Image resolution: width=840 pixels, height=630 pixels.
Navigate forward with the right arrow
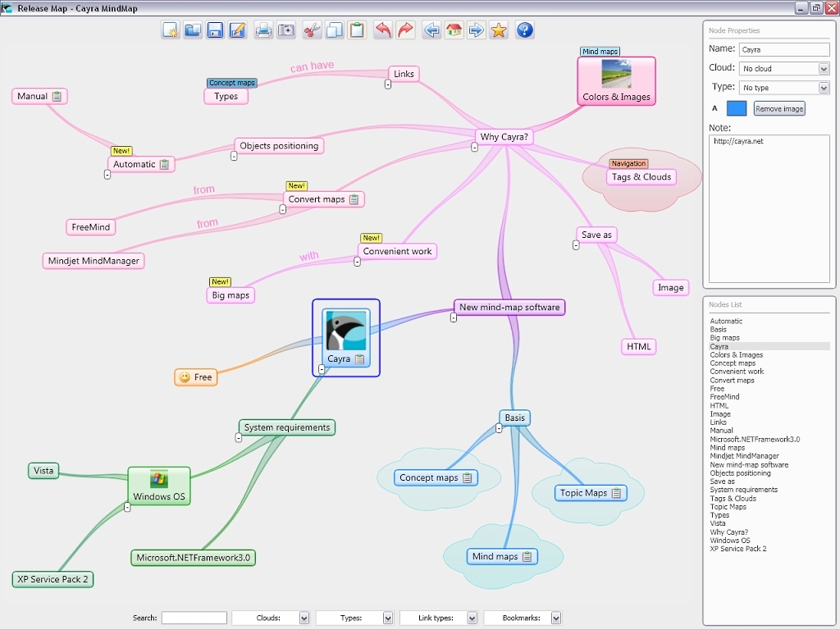(476, 30)
